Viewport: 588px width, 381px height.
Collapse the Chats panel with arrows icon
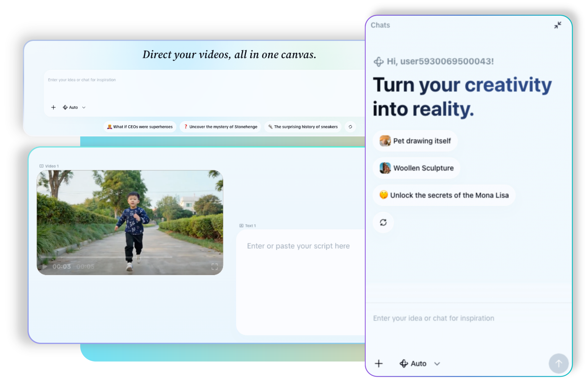tap(558, 25)
